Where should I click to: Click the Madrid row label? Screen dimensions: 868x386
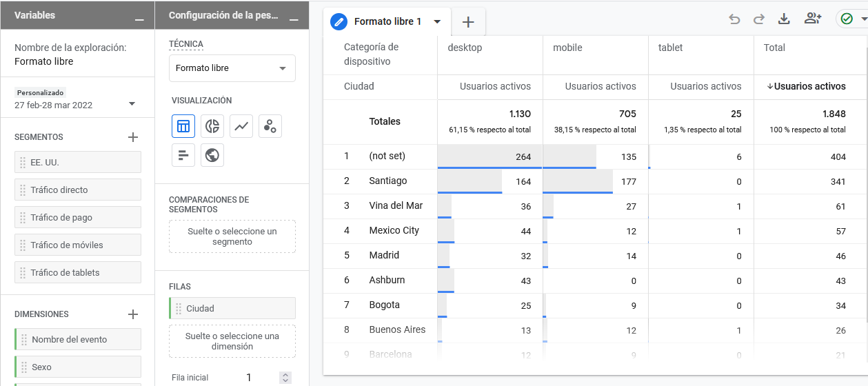click(x=384, y=255)
